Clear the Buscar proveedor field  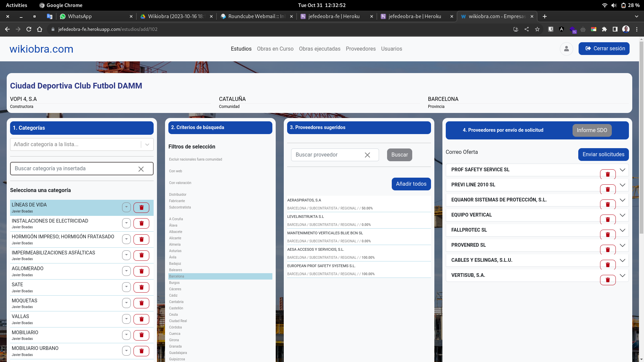tap(367, 155)
